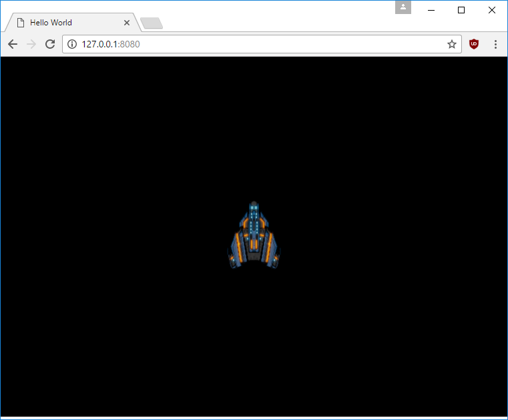Open a new tab
The image size is (508, 420).
click(152, 23)
